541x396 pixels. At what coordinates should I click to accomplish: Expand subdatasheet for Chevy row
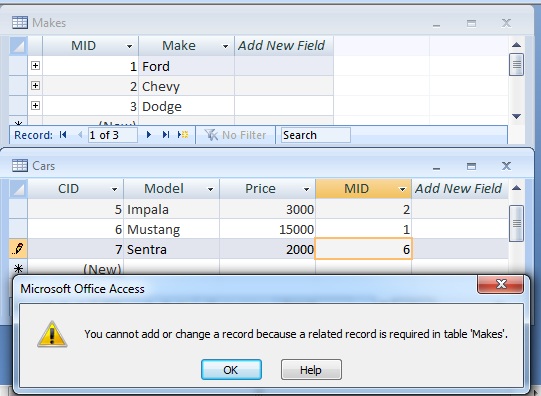click(35, 86)
